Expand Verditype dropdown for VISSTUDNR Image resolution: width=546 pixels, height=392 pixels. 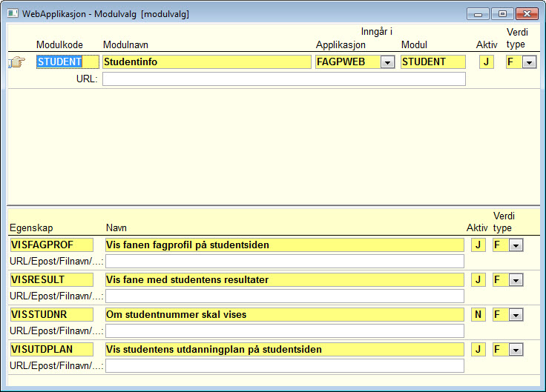coord(516,315)
